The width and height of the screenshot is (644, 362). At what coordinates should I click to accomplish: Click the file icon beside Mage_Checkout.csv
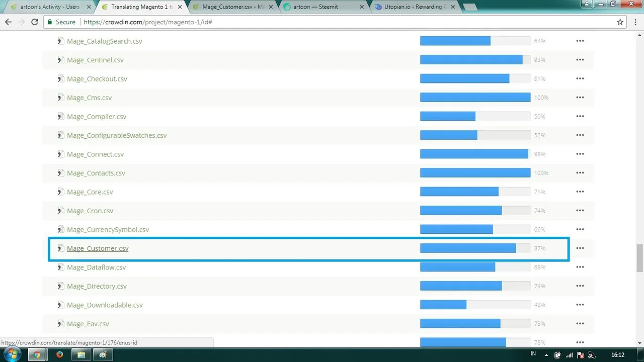[61, 79]
